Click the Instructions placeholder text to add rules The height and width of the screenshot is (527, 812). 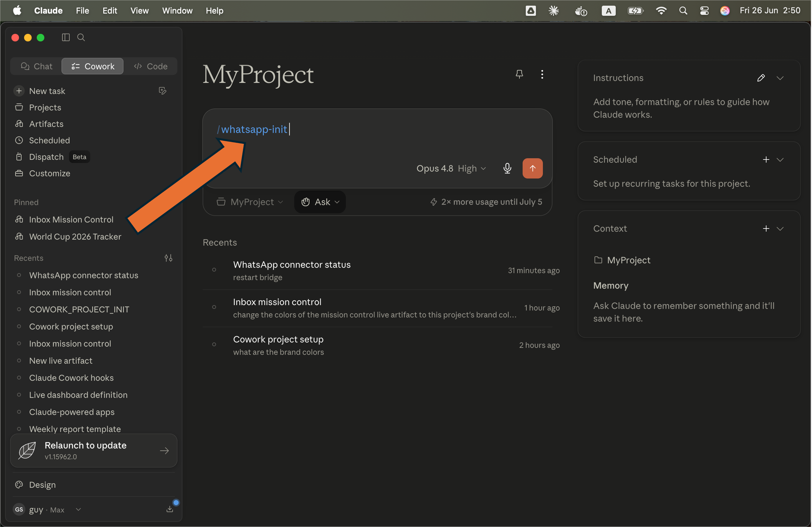pos(681,108)
